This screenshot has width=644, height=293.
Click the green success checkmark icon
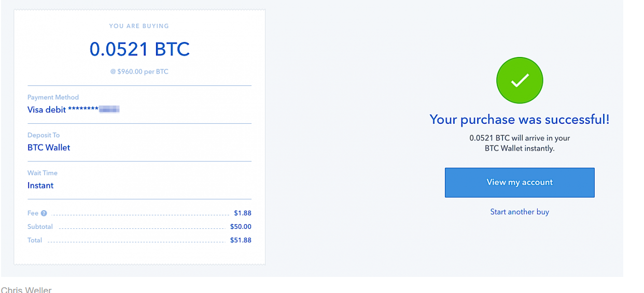(520, 80)
